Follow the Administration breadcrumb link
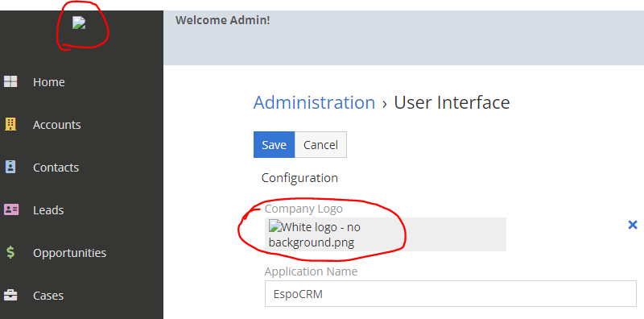644x319 pixels. pos(314,102)
